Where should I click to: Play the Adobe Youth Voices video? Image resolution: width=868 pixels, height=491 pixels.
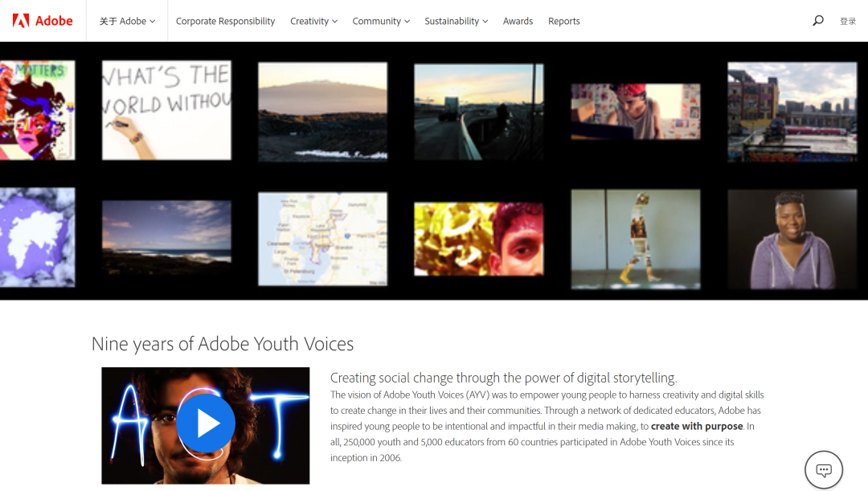(206, 423)
